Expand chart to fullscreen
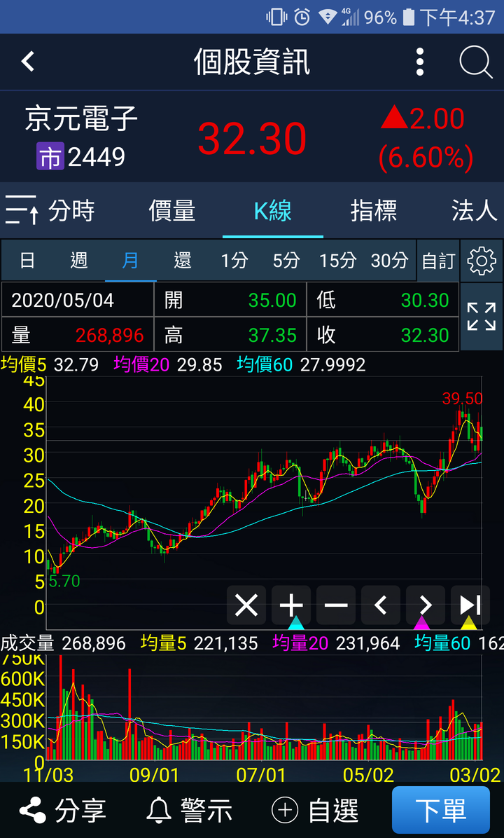This screenshot has width=504, height=838. pyautogui.click(x=481, y=317)
